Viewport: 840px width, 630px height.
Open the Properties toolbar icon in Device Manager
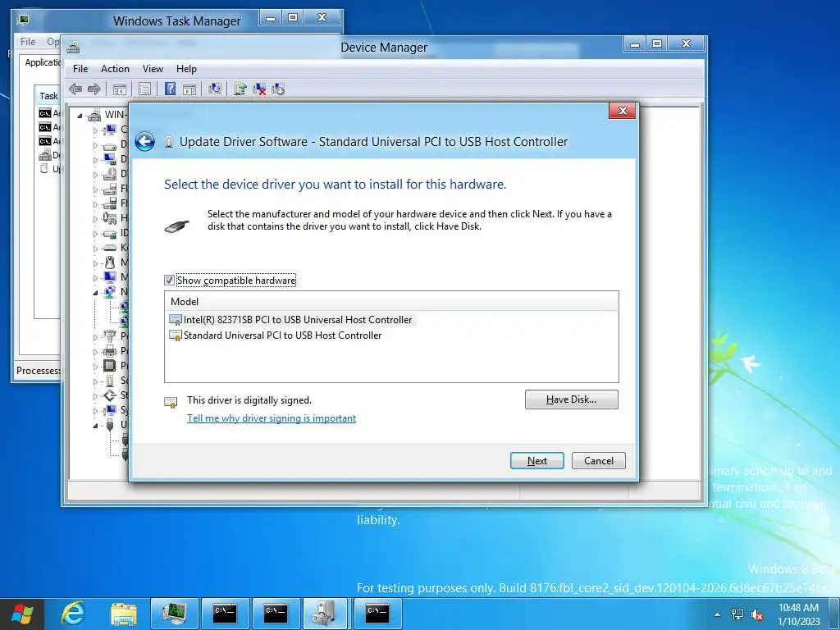coord(144,89)
